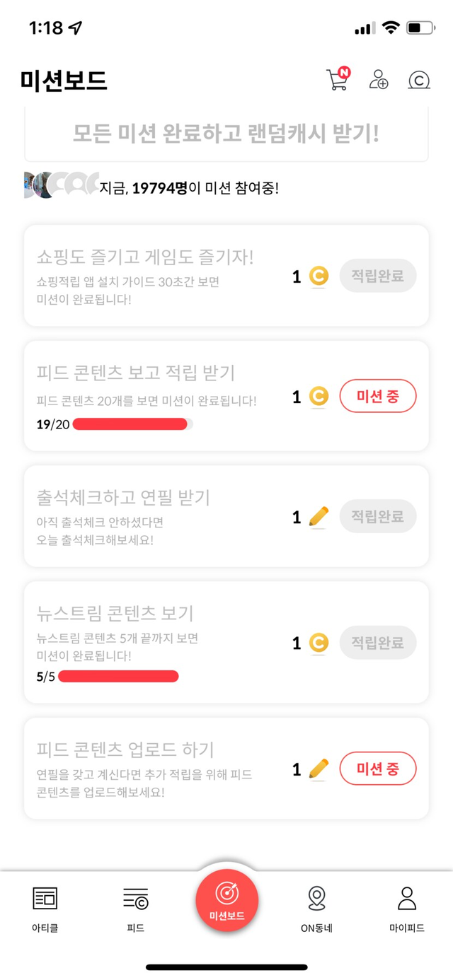Tap the 랜덤캐시 받기 banner
The image size is (453, 980).
pos(226,134)
